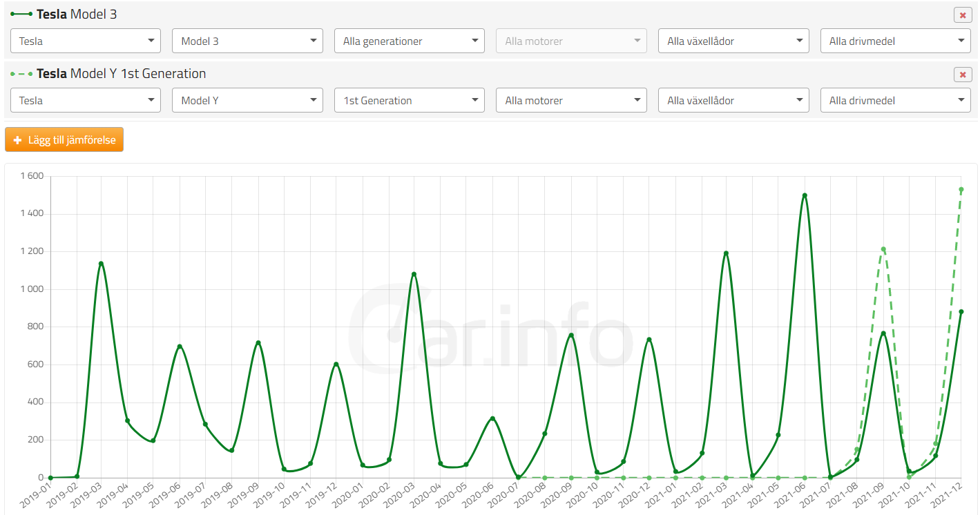This screenshot has width=980, height=515.
Task: Click the plus icon on the add comparison button
Action: click(x=18, y=140)
